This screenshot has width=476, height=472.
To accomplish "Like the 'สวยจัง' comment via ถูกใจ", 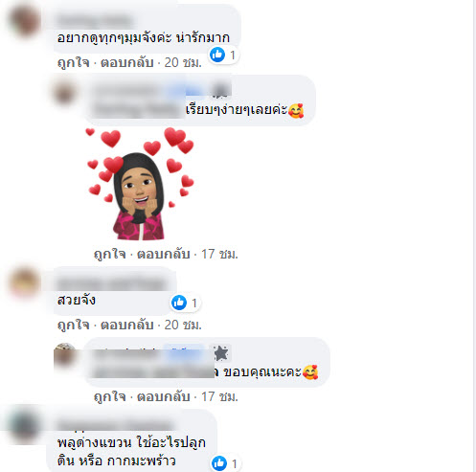I will [74, 325].
